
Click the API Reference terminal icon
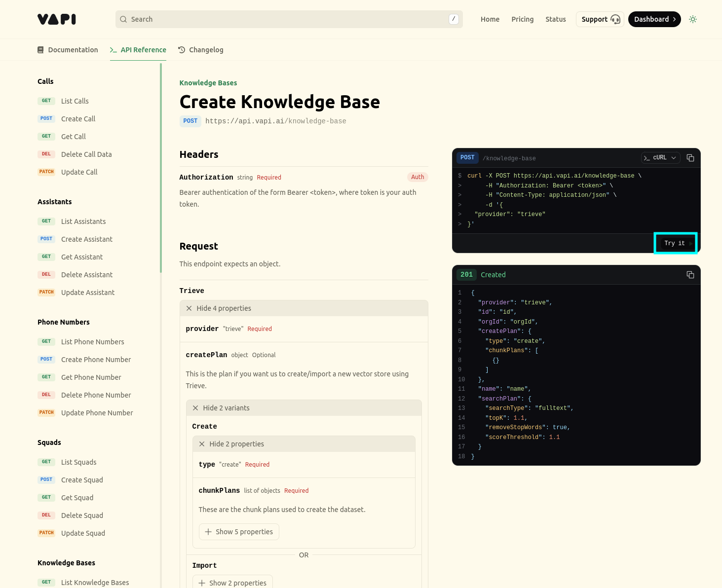(114, 50)
